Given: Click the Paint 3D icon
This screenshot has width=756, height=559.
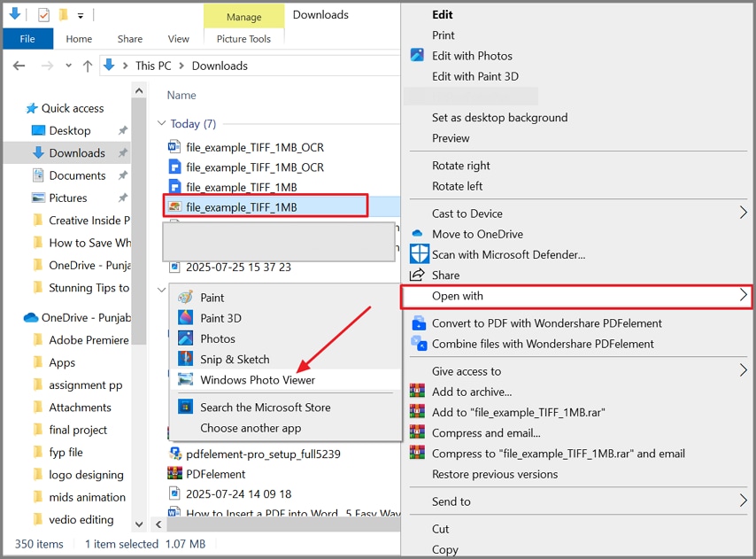Looking at the screenshot, I should [185, 317].
